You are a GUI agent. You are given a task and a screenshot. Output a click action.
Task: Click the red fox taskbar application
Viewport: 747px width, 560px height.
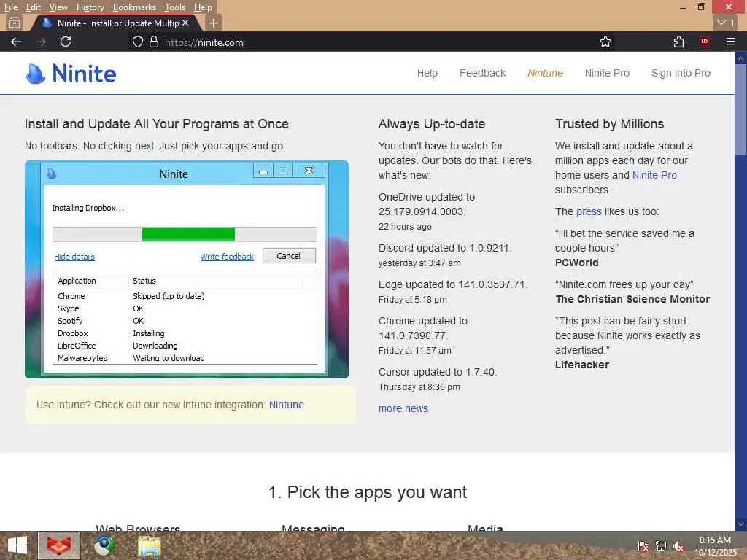pyautogui.click(x=59, y=545)
